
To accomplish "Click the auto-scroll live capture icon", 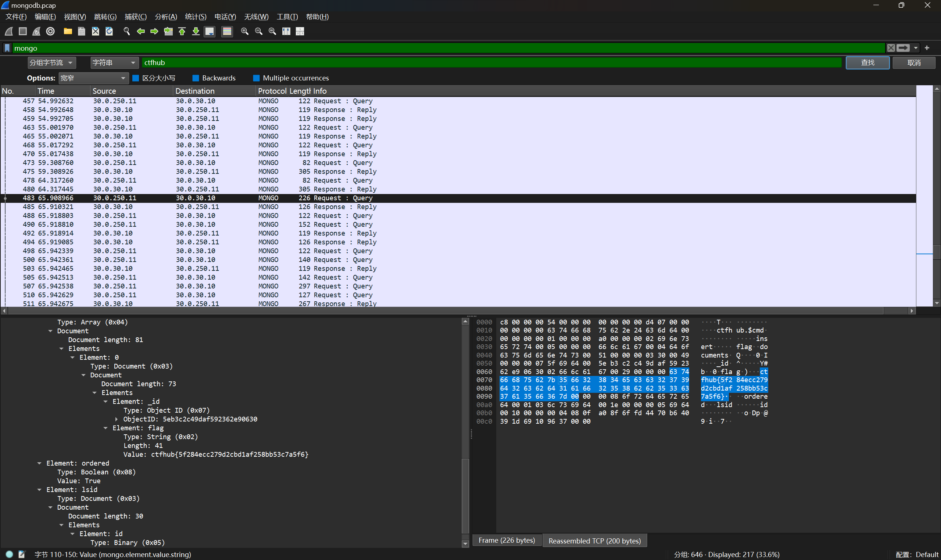I will (210, 31).
